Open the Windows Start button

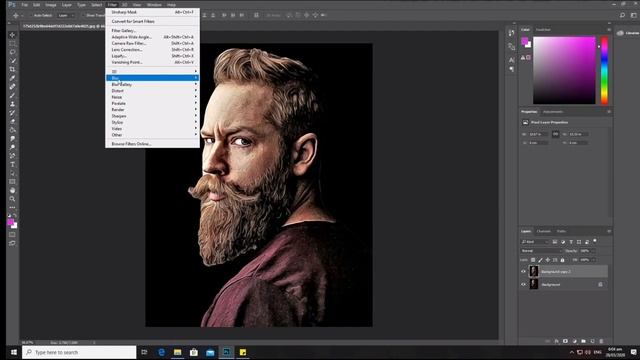(13, 352)
